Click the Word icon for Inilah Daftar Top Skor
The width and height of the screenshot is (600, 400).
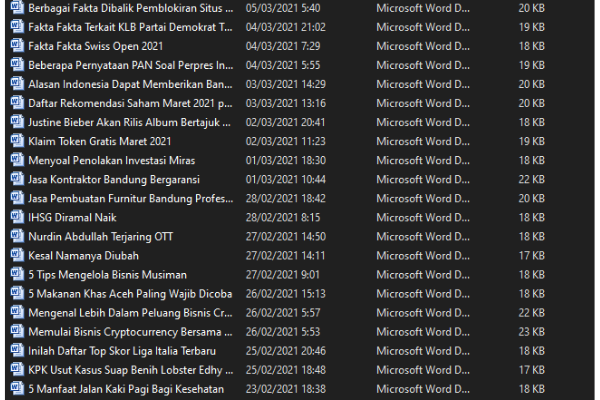(x=17, y=350)
